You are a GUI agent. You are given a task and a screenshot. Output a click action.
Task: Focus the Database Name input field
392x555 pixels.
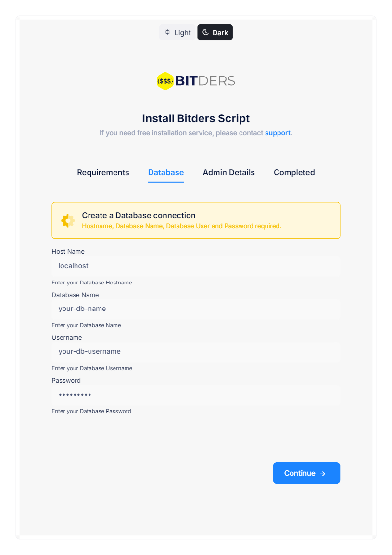(196, 309)
